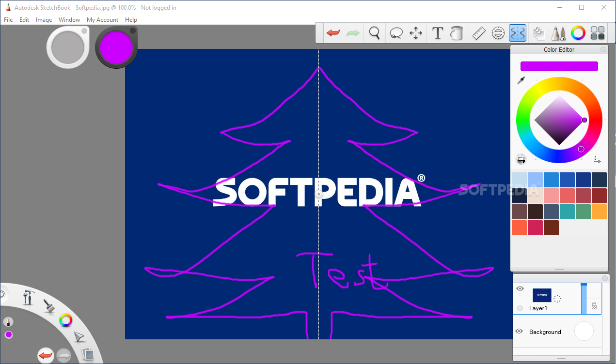Open the File menu
The width and height of the screenshot is (616, 364).
point(8,20)
